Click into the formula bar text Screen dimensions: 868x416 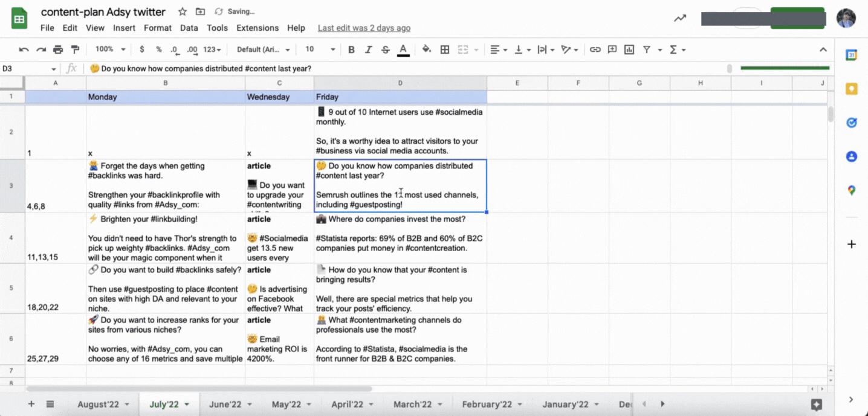coord(405,69)
